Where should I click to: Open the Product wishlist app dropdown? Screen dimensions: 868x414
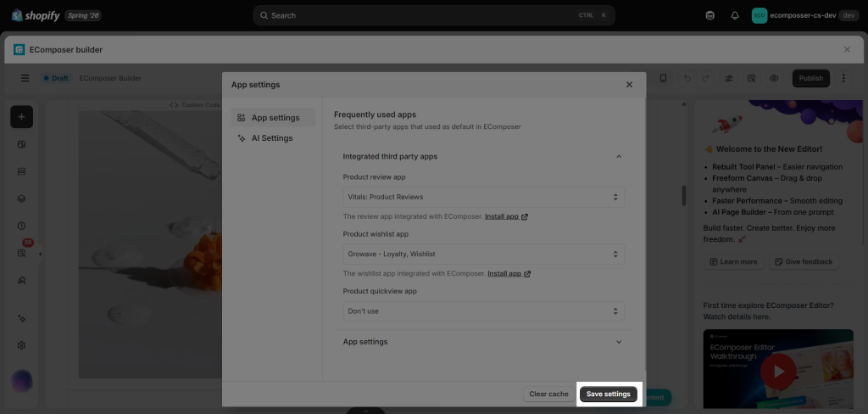pos(483,254)
